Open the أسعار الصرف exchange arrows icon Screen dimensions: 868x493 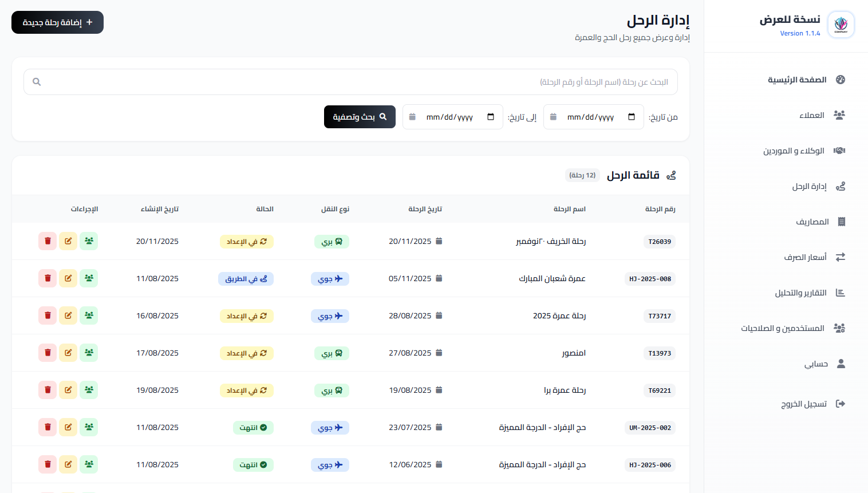pyautogui.click(x=840, y=257)
